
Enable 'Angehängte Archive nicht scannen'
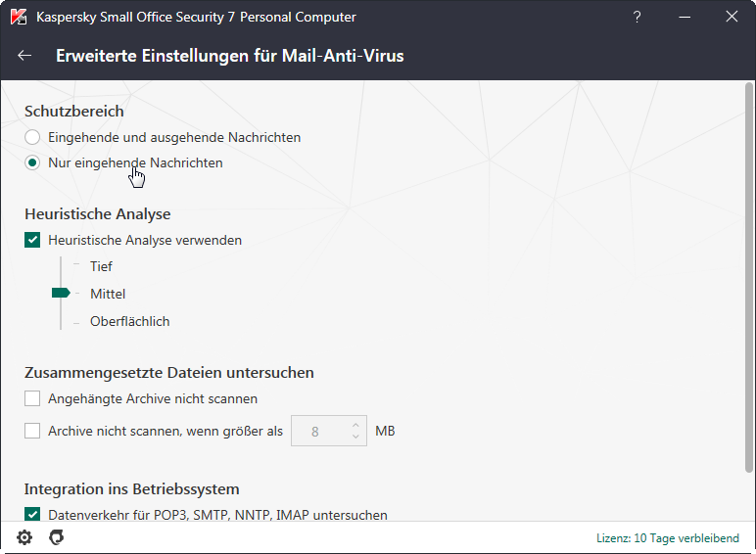tap(33, 398)
